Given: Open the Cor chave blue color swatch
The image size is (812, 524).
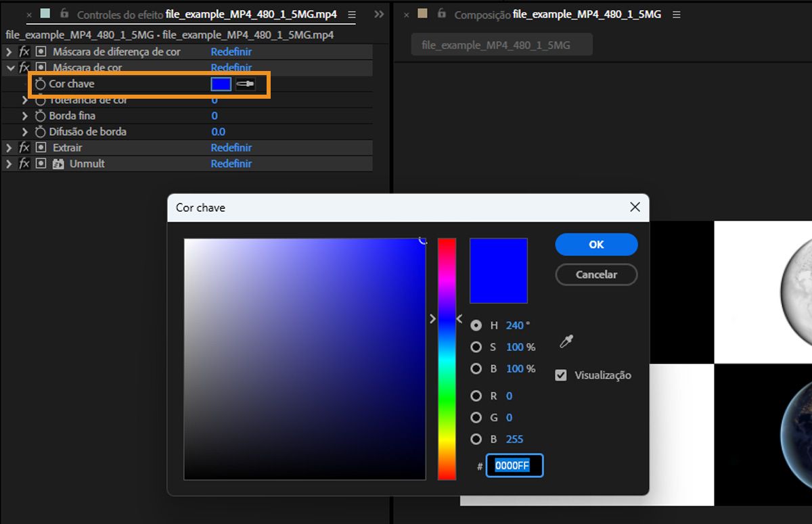Looking at the screenshot, I should pos(221,84).
